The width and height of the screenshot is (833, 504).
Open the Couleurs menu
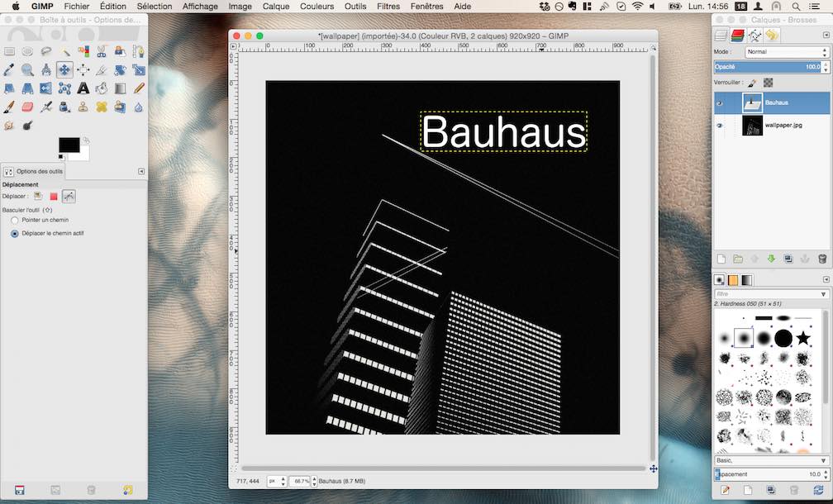click(317, 7)
